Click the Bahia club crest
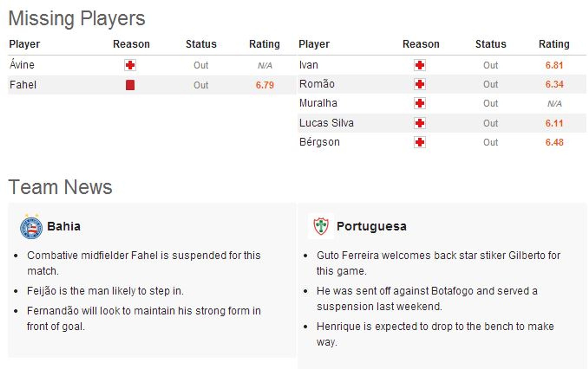Image resolution: width=588 pixels, height=369 pixels. tap(31, 226)
